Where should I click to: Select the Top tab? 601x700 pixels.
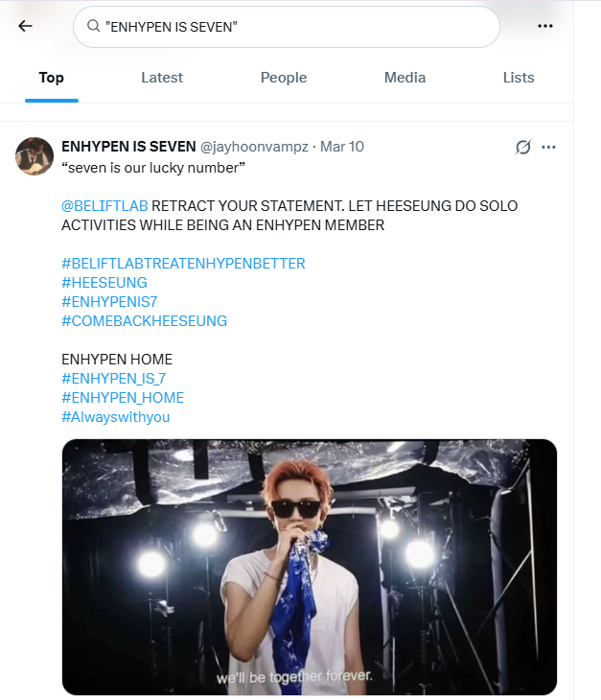click(x=52, y=78)
